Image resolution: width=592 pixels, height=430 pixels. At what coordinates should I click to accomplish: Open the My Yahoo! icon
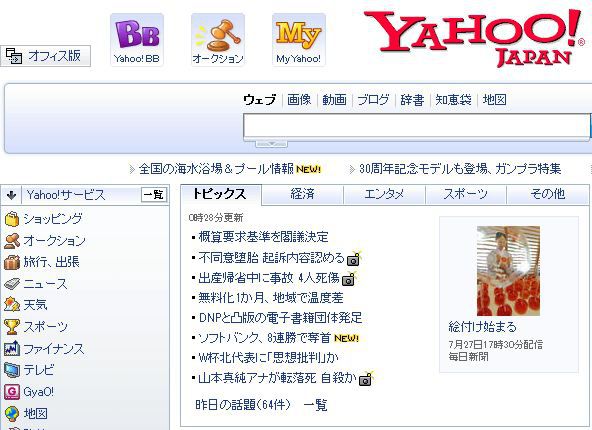pos(299,40)
